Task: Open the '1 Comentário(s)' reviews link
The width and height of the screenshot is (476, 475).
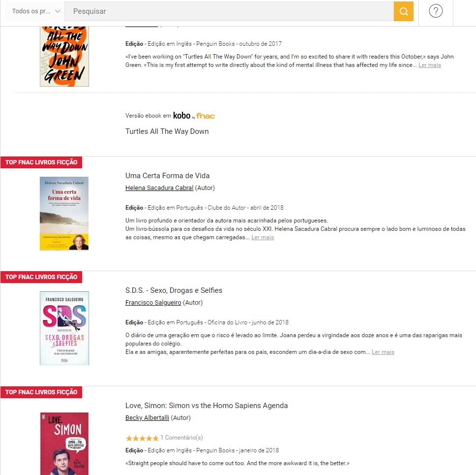Action: coord(181,438)
